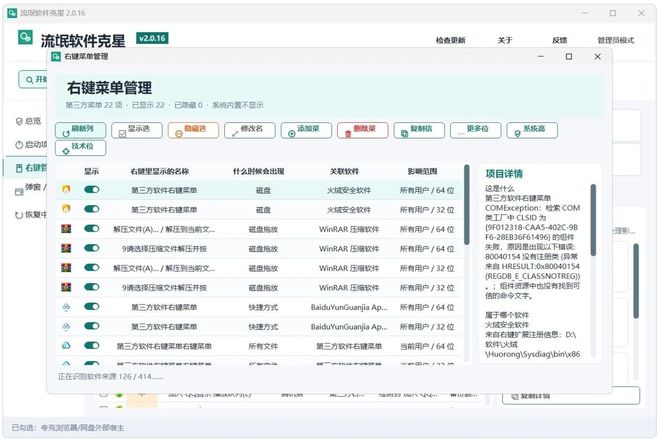This screenshot has height=442, width=660.
Task: Click the 关联软件 column header
Action: [344, 171]
